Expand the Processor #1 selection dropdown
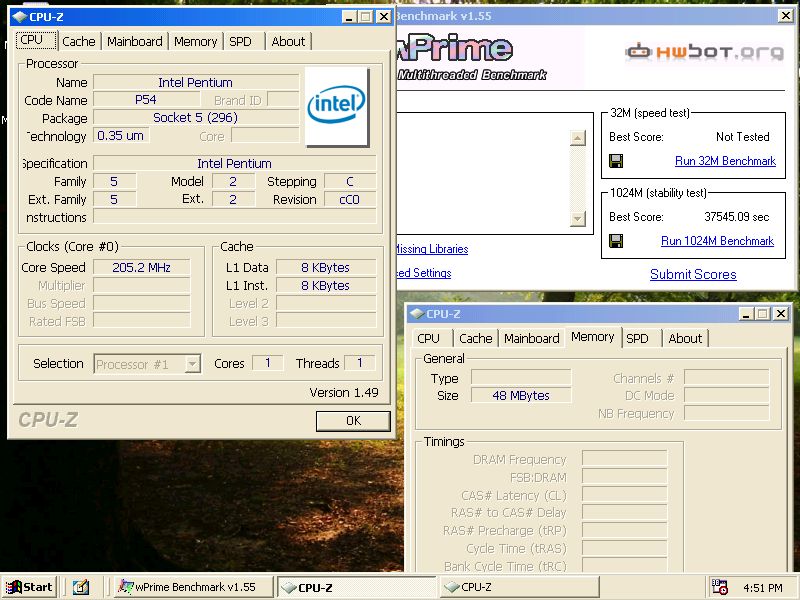The image size is (800, 600). click(192, 364)
